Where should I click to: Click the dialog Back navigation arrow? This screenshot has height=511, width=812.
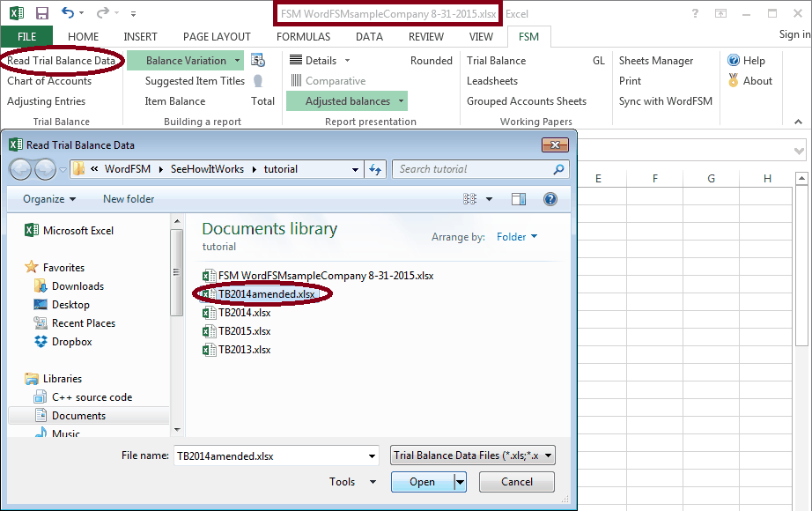click(21, 169)
